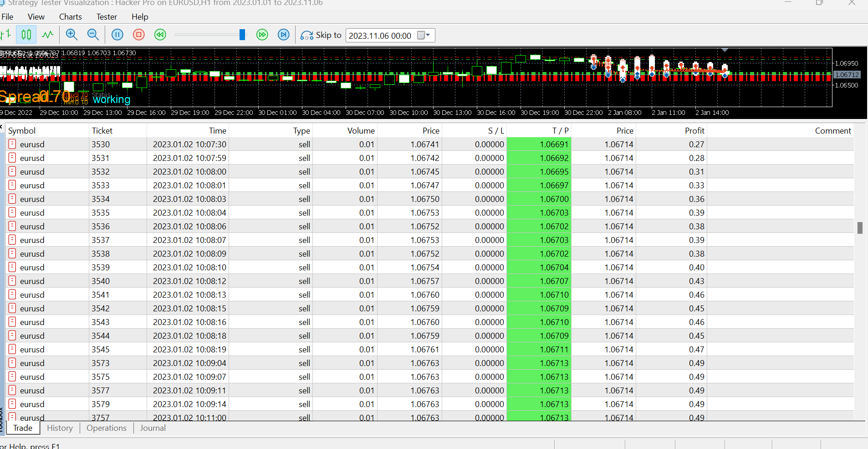Image resolution: width=868 pixels, height=449 pixels.
Task: Select candlestick chart mode
Action: 26,35
